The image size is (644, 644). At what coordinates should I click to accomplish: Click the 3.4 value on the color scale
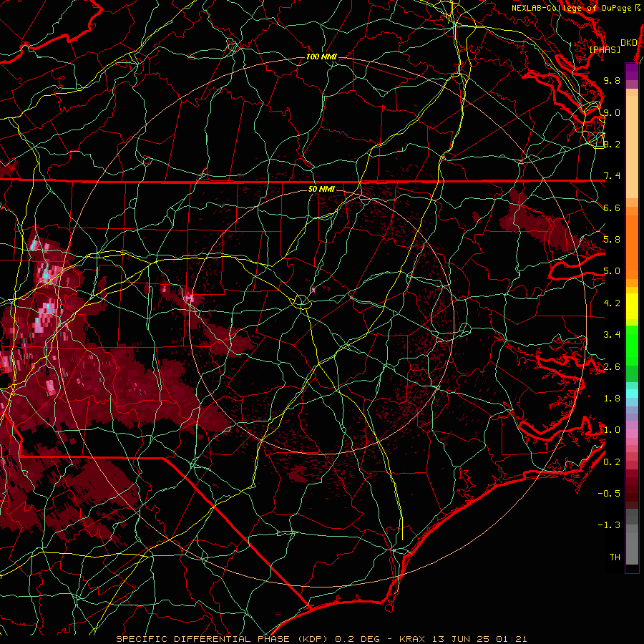coord(612,335)
